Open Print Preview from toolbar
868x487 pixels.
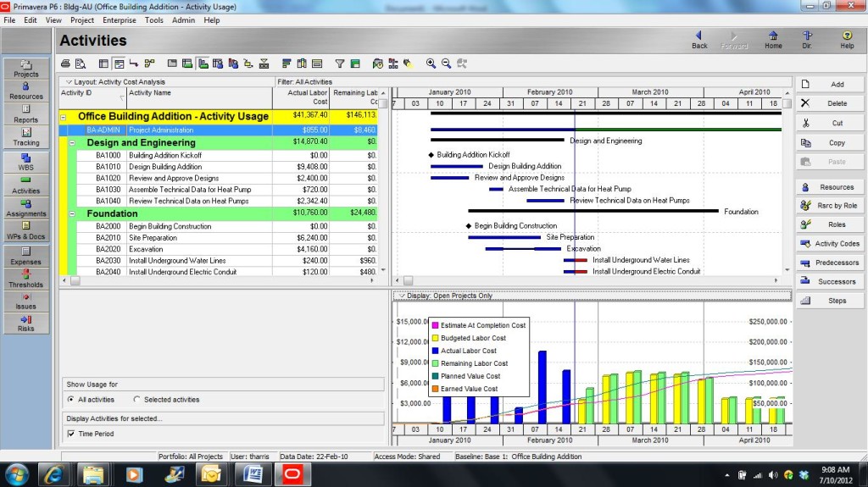[81, 64]
